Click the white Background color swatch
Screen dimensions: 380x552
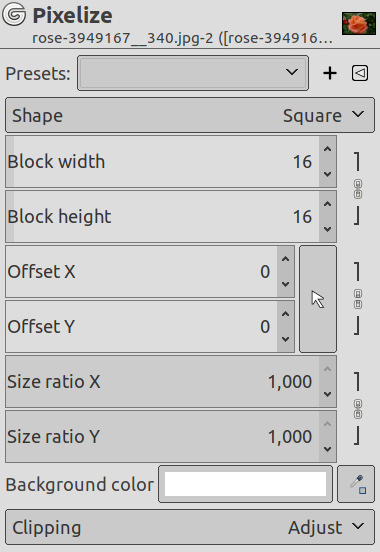[245, 484]
